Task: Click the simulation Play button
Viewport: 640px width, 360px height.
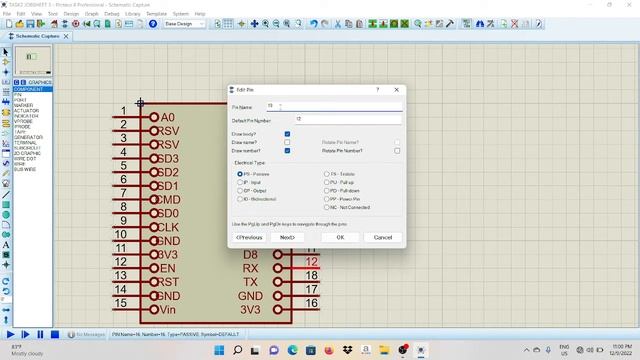Action: click(11, 335)
